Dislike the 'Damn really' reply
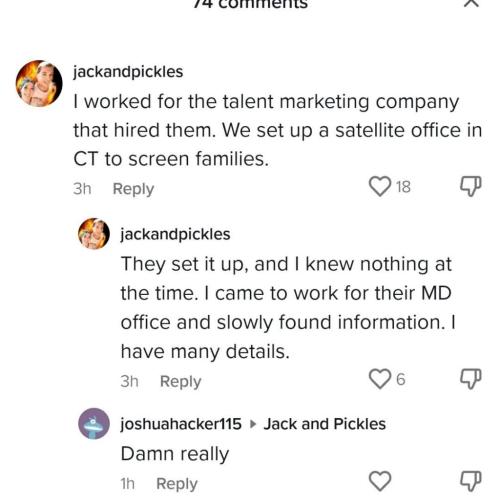This screenshot has height=500, width=500. click(x=471, y=481)
